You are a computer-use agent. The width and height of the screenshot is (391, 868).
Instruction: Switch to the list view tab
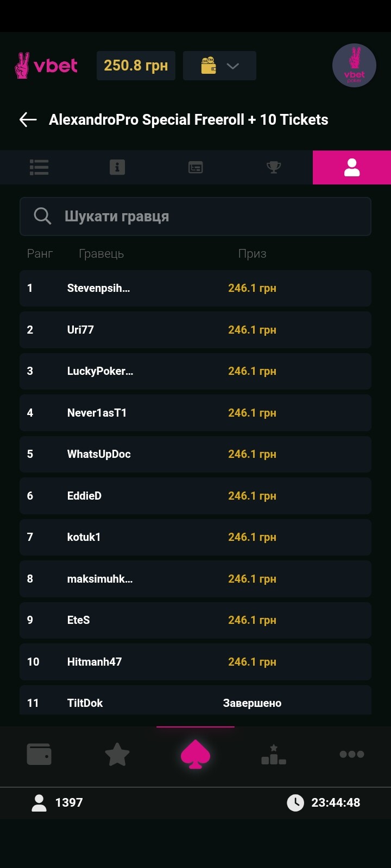[x=39, y=167]
